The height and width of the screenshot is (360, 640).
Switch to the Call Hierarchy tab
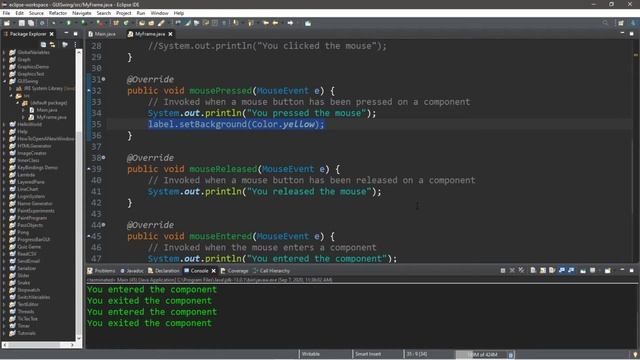click(x=271, y=271)
